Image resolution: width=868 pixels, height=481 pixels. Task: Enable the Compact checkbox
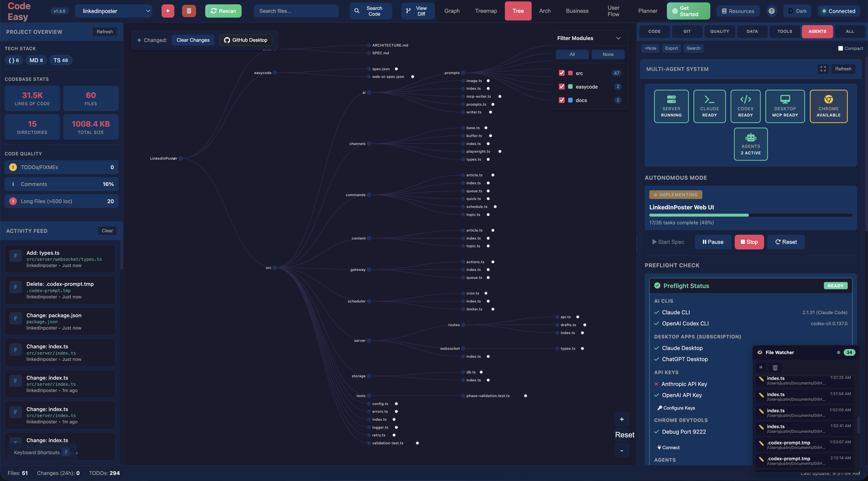pos(840,48)
